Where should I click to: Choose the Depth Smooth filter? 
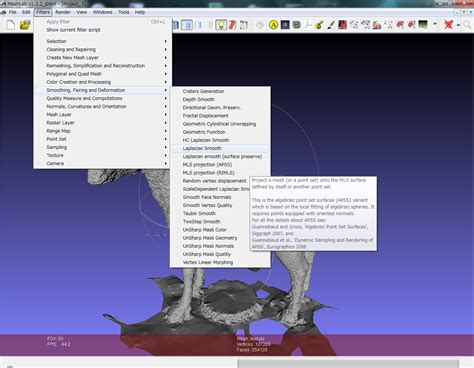[x=220, y=99]
